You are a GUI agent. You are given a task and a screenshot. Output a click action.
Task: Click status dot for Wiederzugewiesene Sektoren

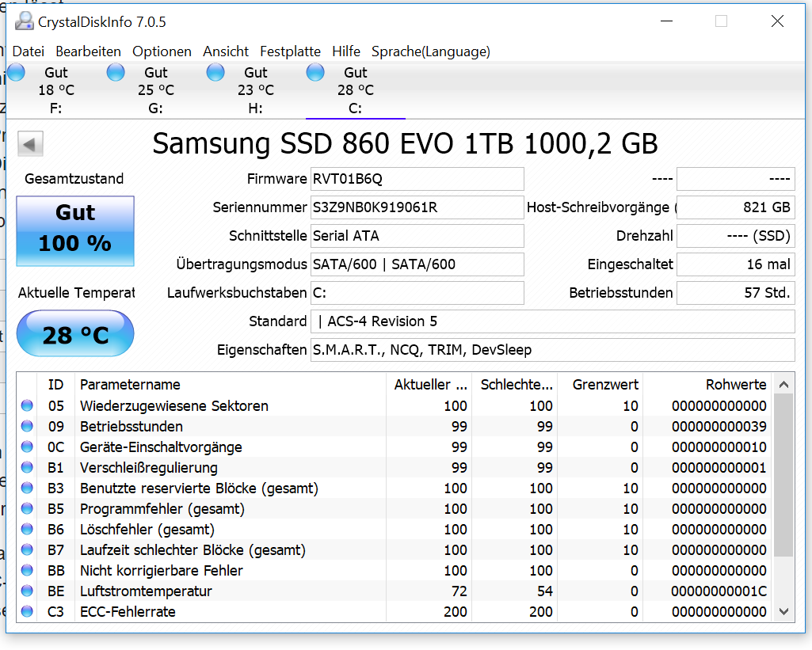pos(27,405)
